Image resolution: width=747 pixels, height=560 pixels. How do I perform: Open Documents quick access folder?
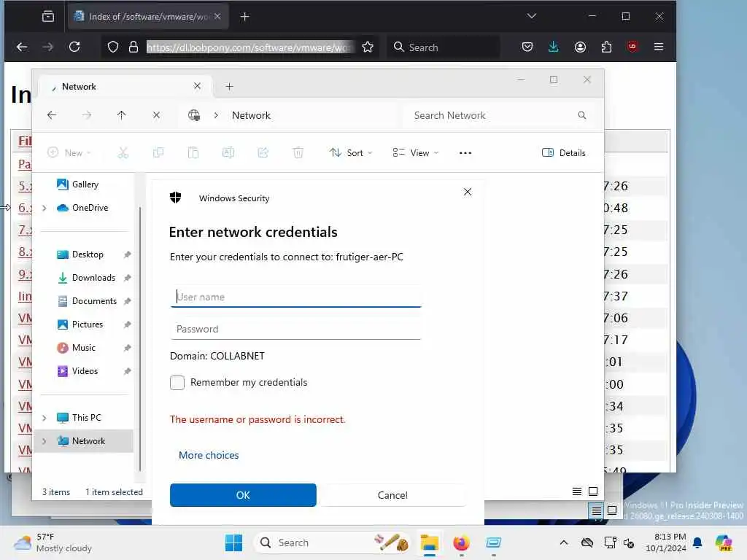pyautogui.click(x=94, y=301)
